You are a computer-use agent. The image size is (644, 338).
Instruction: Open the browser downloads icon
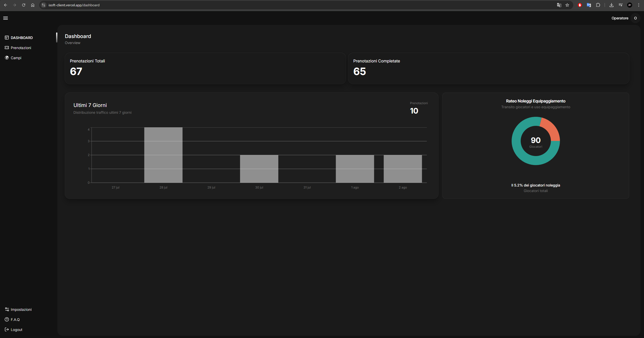click(611, 5)
